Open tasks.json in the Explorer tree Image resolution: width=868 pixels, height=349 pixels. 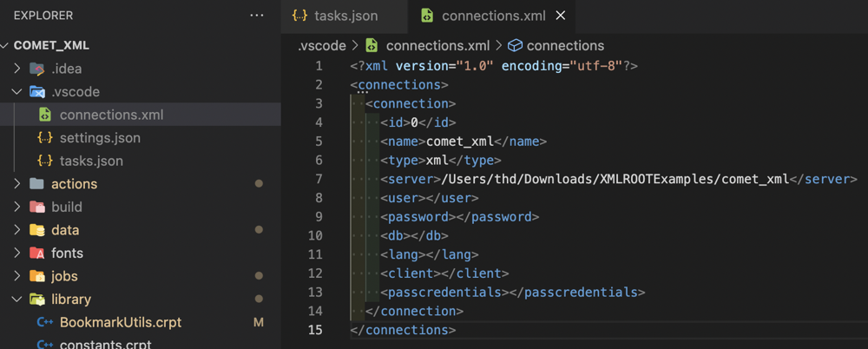[91, 161]
